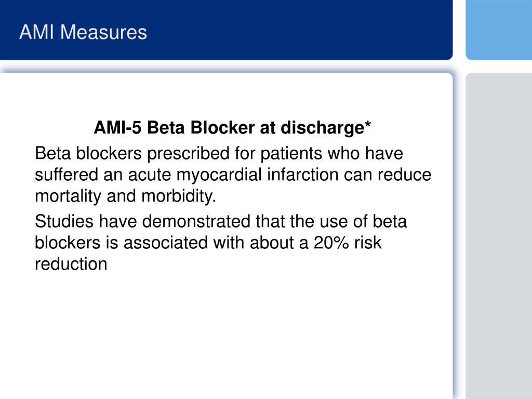
Task: Click the gray side panel on the right
Action: pyautogui.click(x=499, y=236)
